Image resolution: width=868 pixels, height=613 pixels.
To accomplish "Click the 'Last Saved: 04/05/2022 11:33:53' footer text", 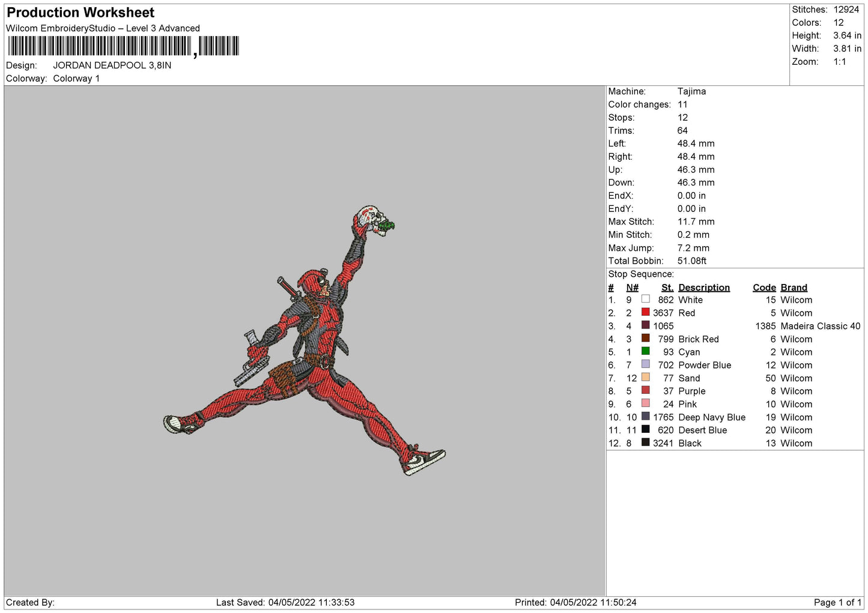I will tap(285, 602).
